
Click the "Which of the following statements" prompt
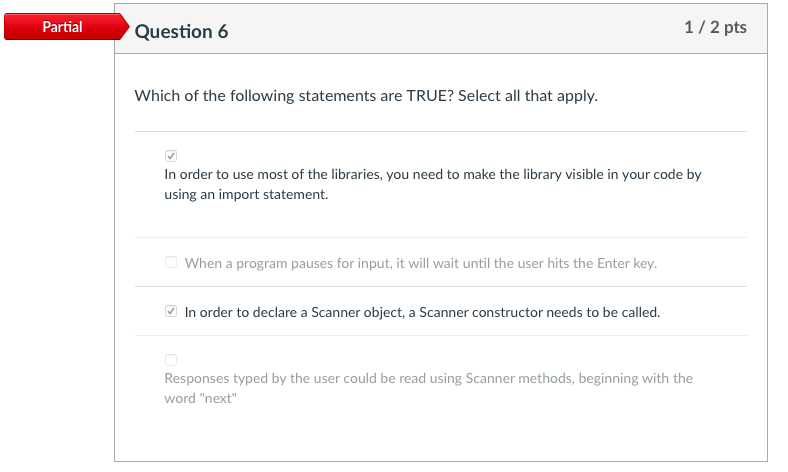click(x=251, y=96)
